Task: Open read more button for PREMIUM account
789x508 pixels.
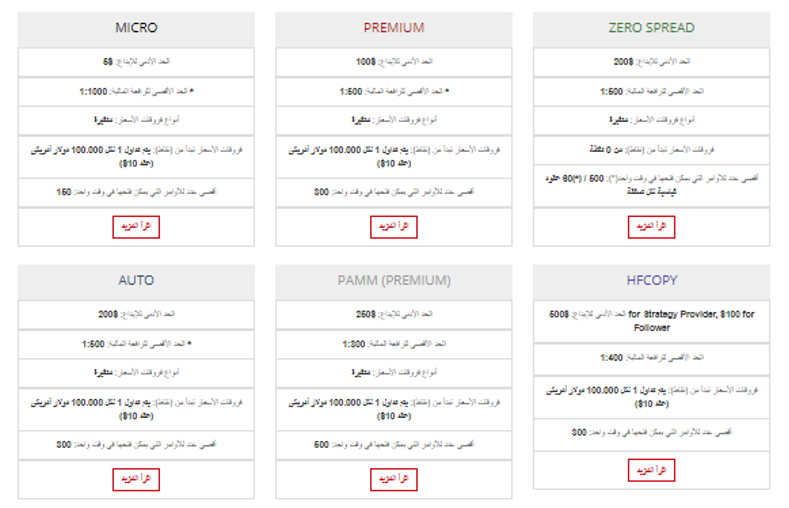Action: (393, 227)
